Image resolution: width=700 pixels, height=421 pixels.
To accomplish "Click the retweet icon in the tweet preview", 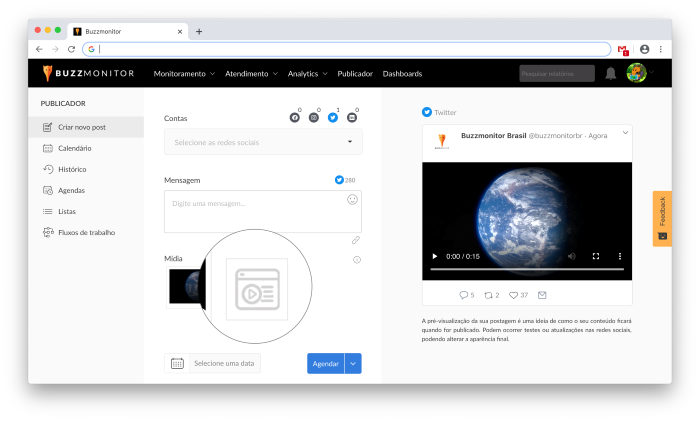I will (487, 295).
